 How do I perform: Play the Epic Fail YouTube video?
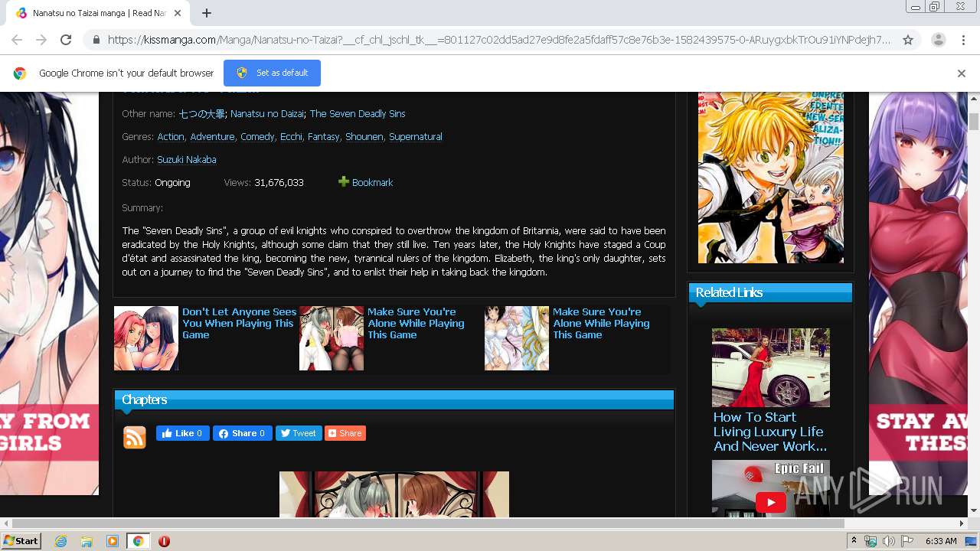(771, 502)
